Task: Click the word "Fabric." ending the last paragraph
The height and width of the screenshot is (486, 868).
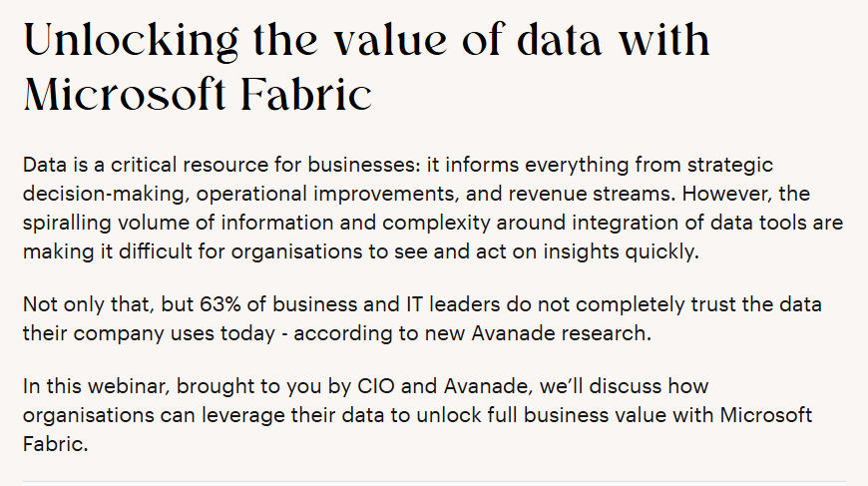Action: [56, 442]
